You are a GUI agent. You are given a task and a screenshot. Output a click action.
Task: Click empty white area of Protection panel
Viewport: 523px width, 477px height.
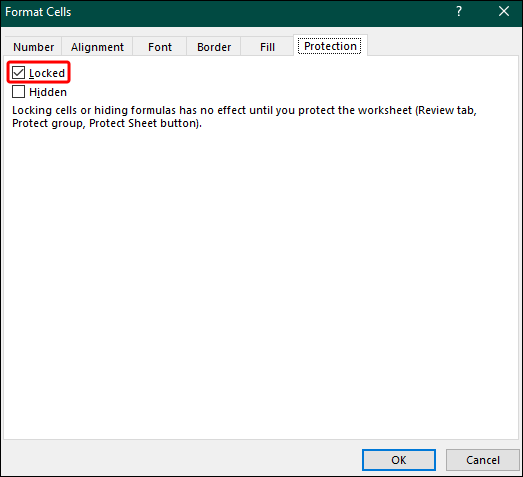260,284
